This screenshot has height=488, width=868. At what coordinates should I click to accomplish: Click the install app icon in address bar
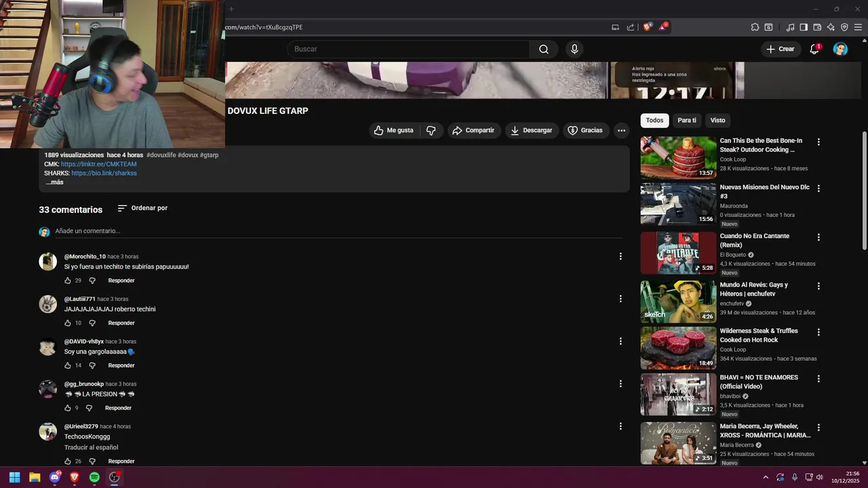coord(615,27)
